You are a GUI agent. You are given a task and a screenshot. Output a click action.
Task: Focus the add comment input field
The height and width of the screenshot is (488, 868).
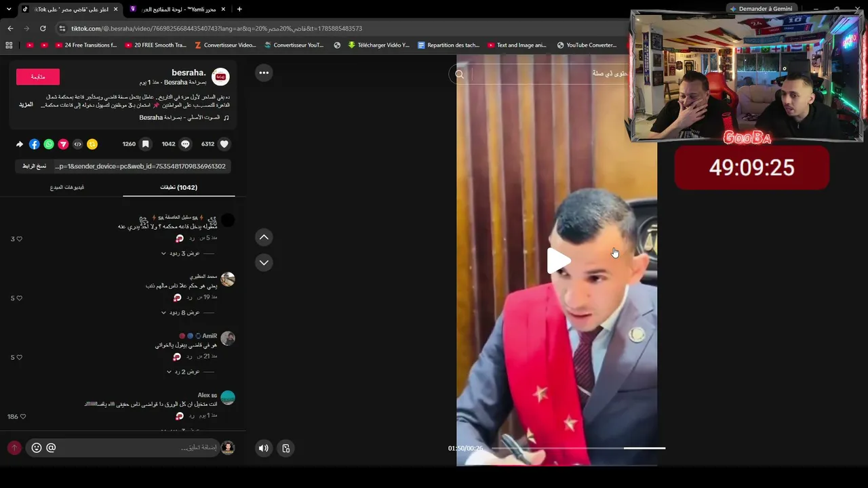(122, 448)
